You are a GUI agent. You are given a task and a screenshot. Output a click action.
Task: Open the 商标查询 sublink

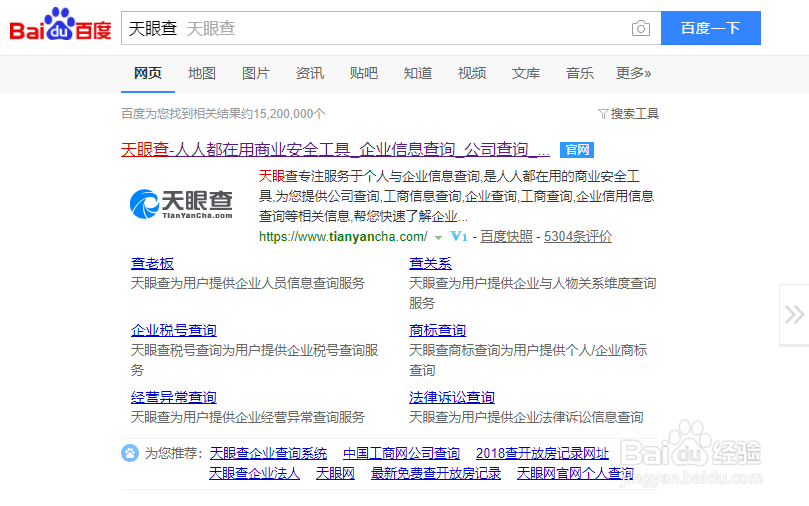click(438, 330)
